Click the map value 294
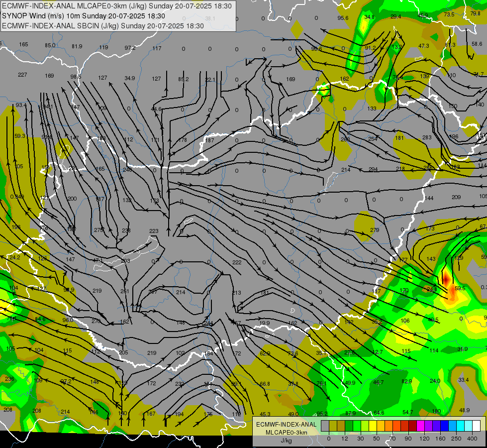Image resolution: width=487 pixels, height=448 pixels. [x=373, y=169]
